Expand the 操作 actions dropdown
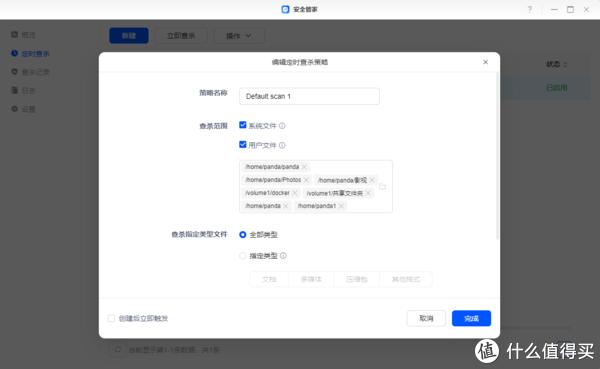The width and height of the screenshot is (600, 369). (x=239, y=36)
